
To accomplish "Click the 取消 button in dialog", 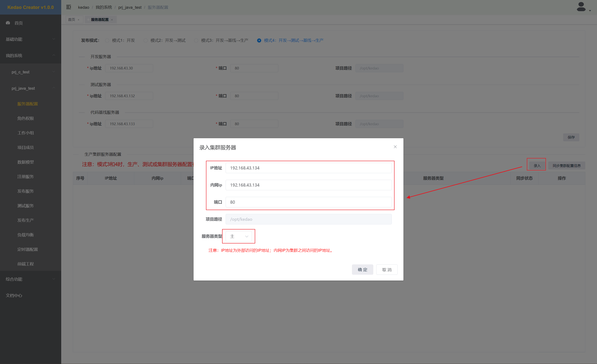I will click(387, 270).
